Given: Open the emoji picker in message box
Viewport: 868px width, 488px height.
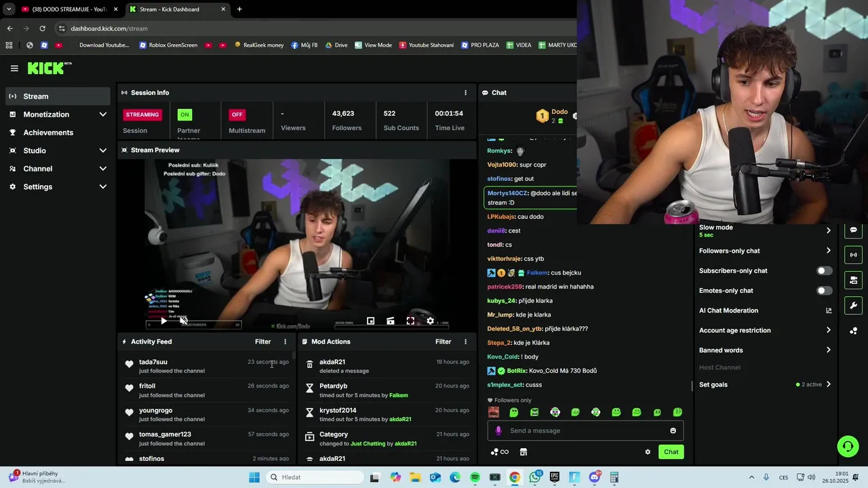Looking at the screenshot, I should 673,430.
